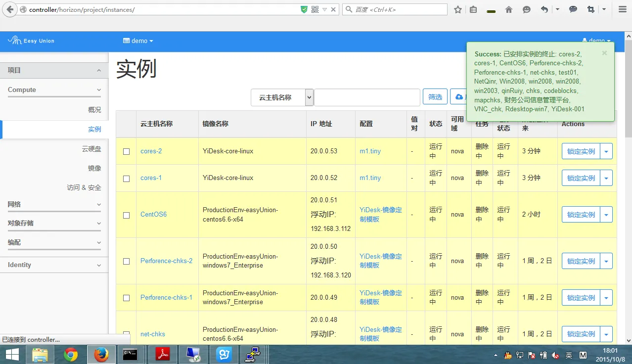This screenshot has height=364, width=632.
Task: Open the 云主机名称 filter dropdown
Action: 282,97
